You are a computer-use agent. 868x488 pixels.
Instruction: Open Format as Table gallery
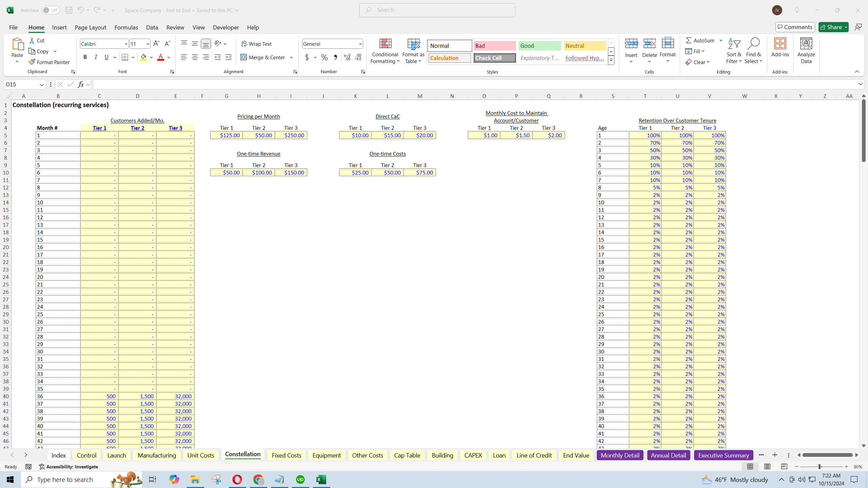(x=413, y=51)
